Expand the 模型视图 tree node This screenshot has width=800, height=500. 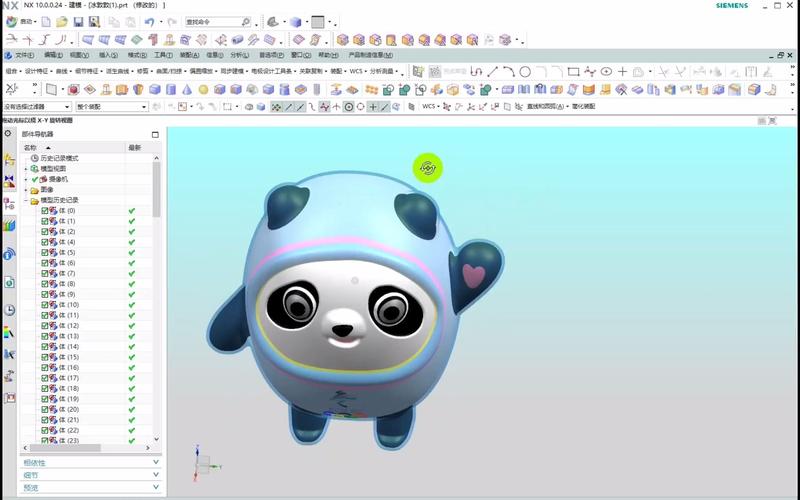[26, 168]
